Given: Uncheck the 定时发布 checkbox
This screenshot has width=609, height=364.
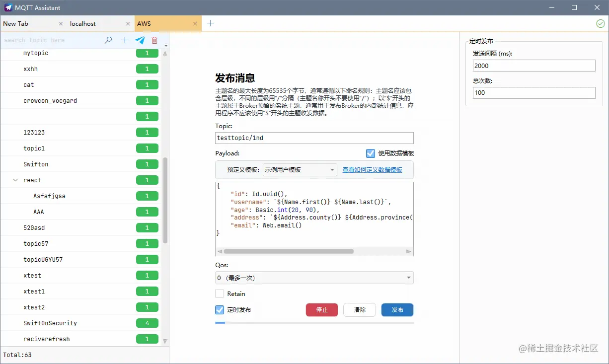Looking at the screenshot, I should click(220, 310).
